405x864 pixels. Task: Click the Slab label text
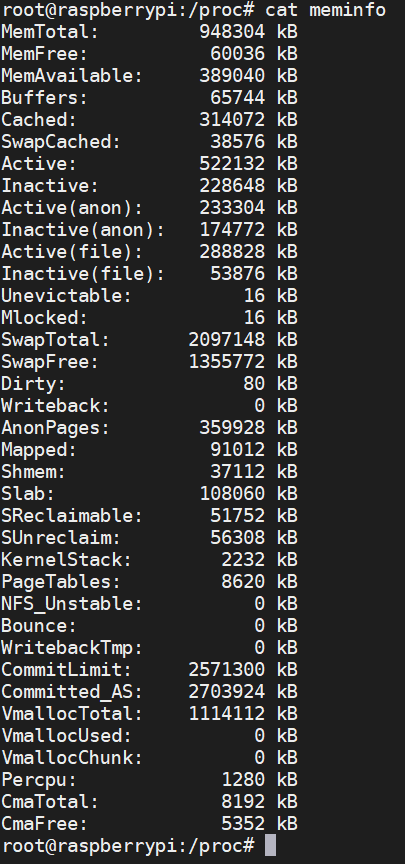point(28,494)
